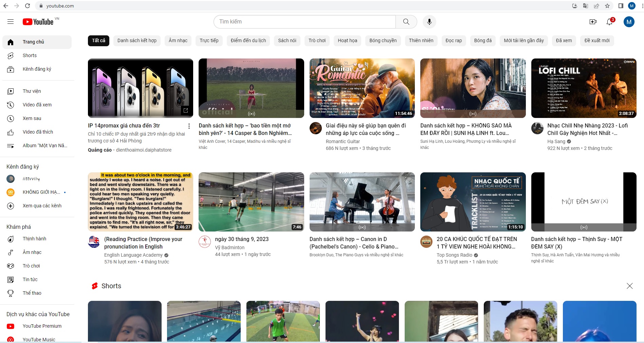Select Bóng đá filter chip

point(483,40)
